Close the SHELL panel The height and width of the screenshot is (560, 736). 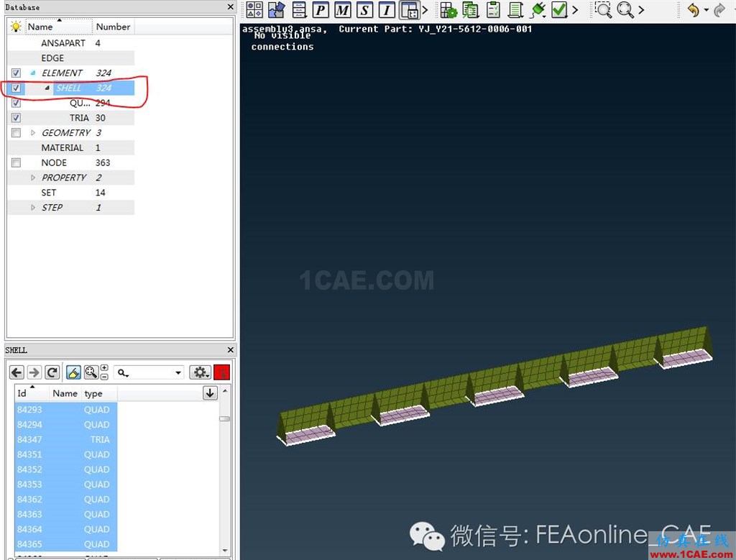230,349
